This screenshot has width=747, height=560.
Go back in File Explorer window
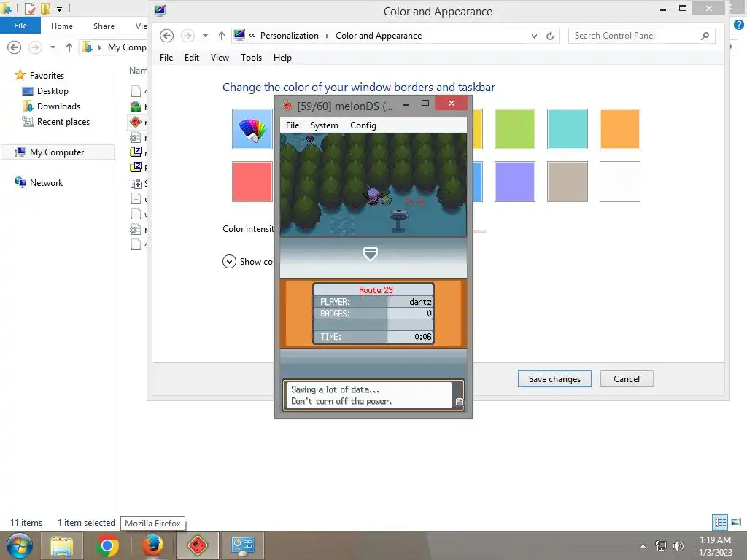click(x=15, y=47)
